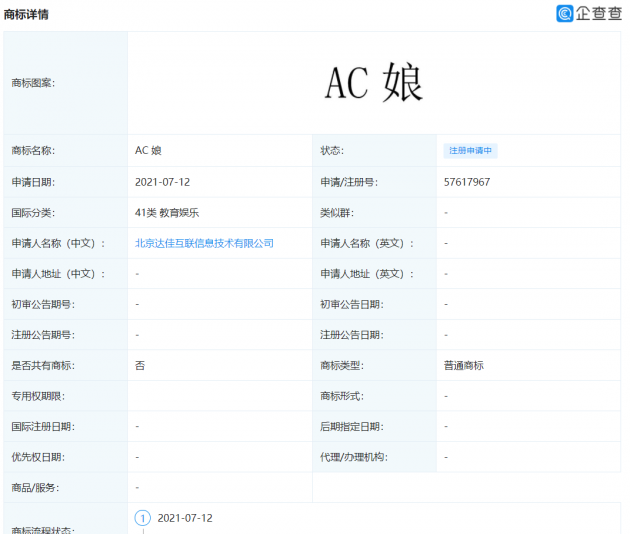Select the trademark name value AC 娘
Image resolution: width=630 pixels, height=534 pixels.
148,151
